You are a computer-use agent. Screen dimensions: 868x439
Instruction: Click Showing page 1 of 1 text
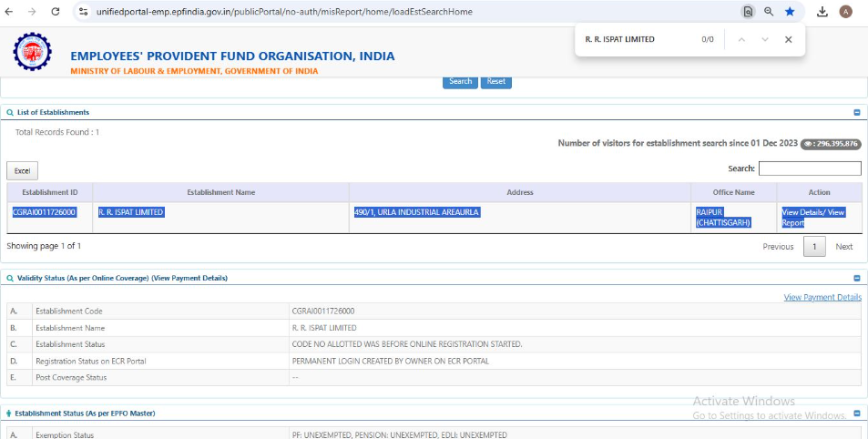[44, 246]
